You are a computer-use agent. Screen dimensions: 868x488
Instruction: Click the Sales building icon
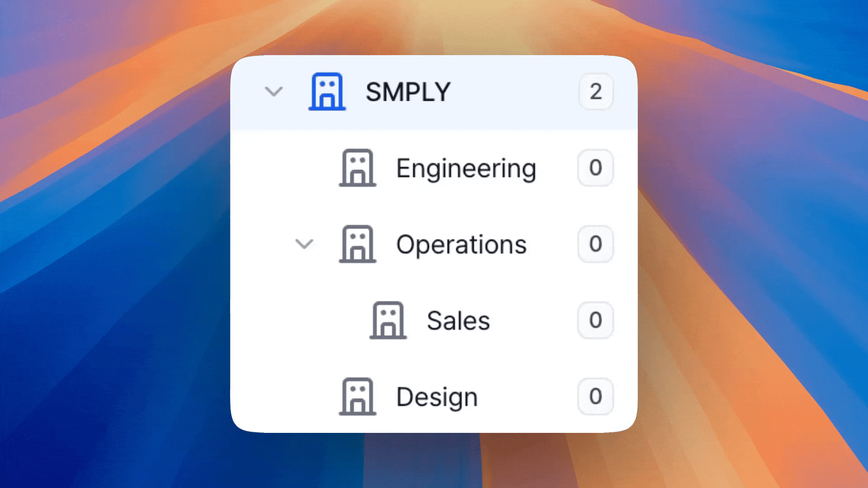point(388,320)
